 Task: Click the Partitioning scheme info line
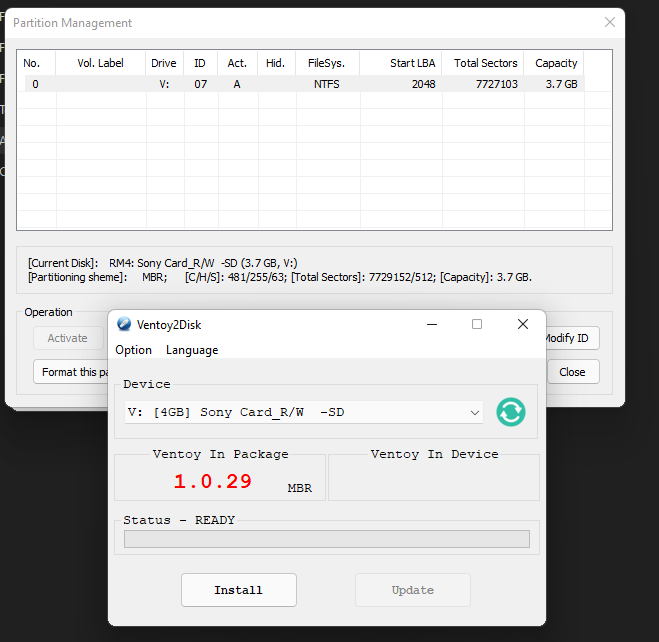(x=280, y=277)
